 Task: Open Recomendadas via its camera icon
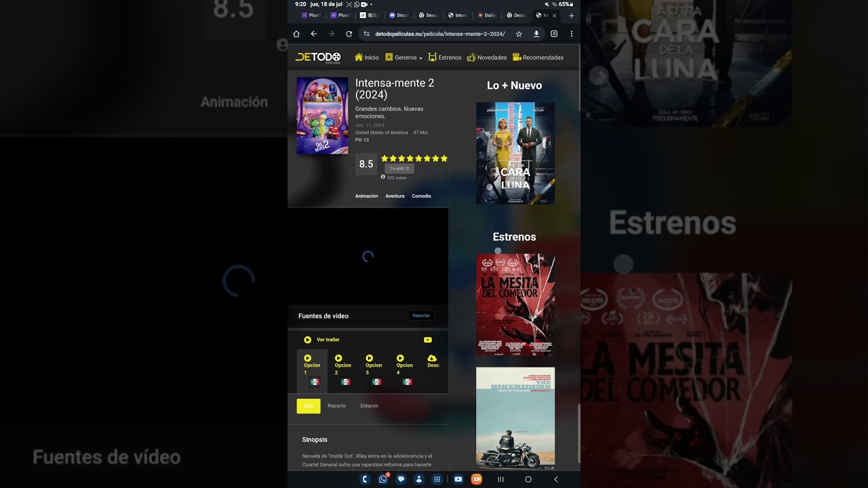[x=517, y=57]
